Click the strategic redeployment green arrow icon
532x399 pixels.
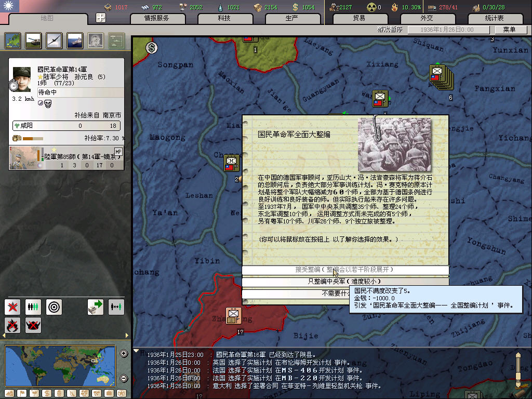tap(96, 307)
